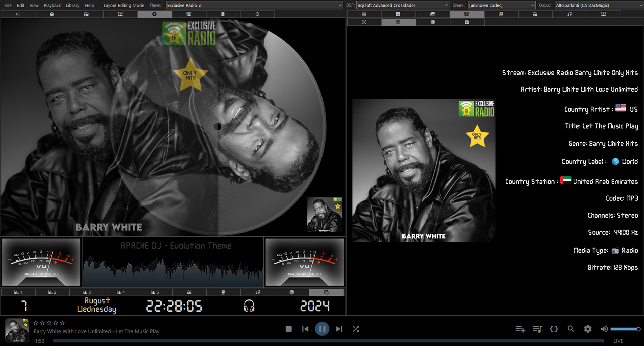Click the add to playlist icon
This screenshot has height=346, width=644.
520,329
